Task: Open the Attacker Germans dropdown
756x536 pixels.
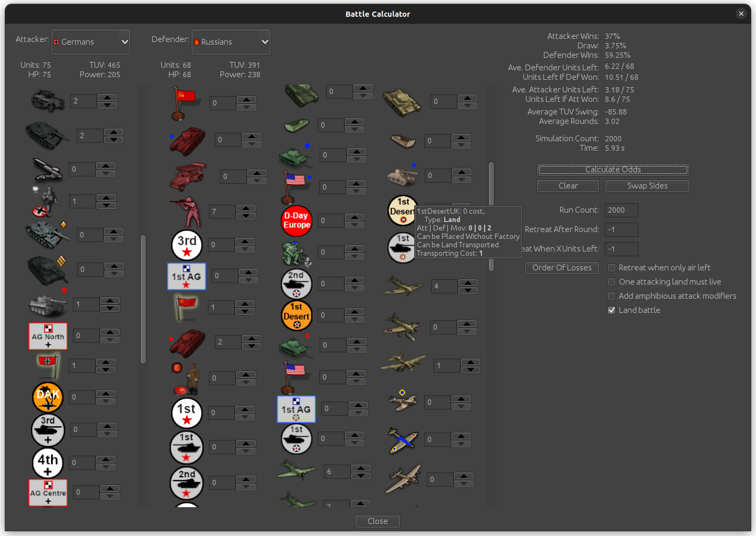Action: (91, 42)
